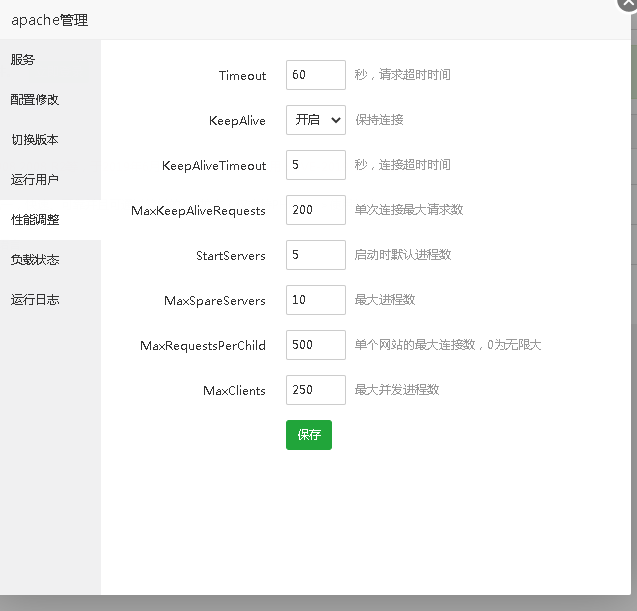Open 切换版本 section

[x=50, y=140]
